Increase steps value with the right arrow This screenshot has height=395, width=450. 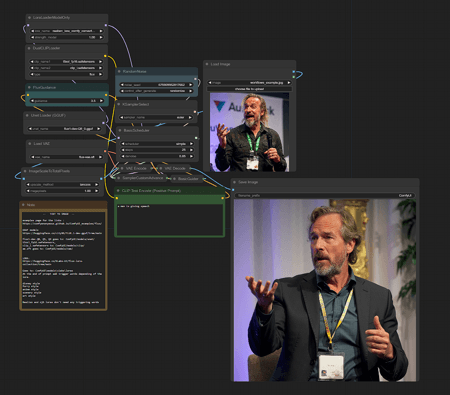click(191, 150)
